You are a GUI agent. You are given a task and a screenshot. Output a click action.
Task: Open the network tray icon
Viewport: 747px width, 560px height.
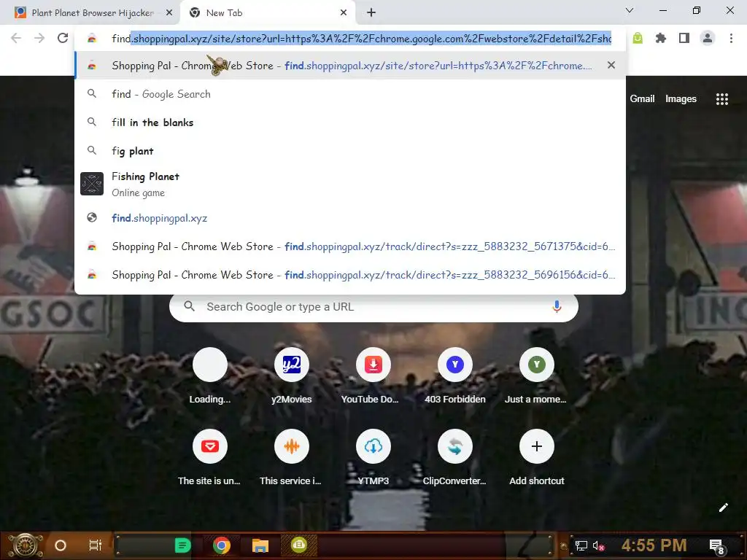581,545
